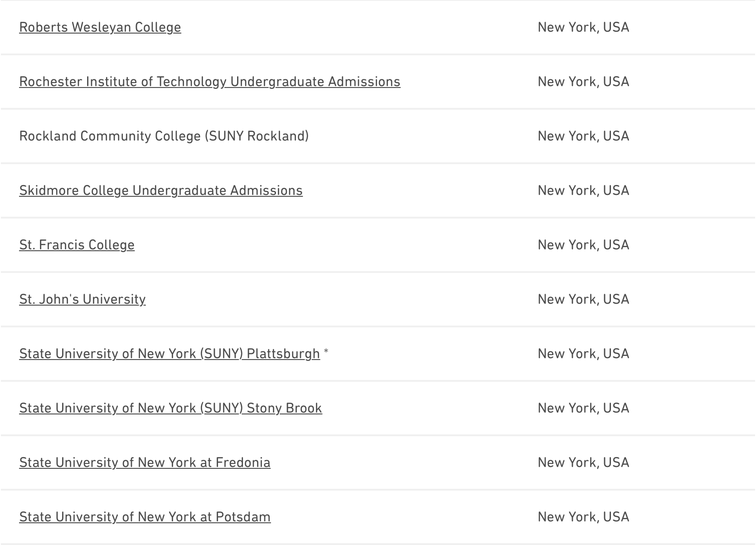Click the location next to Skidmore College

583,190
